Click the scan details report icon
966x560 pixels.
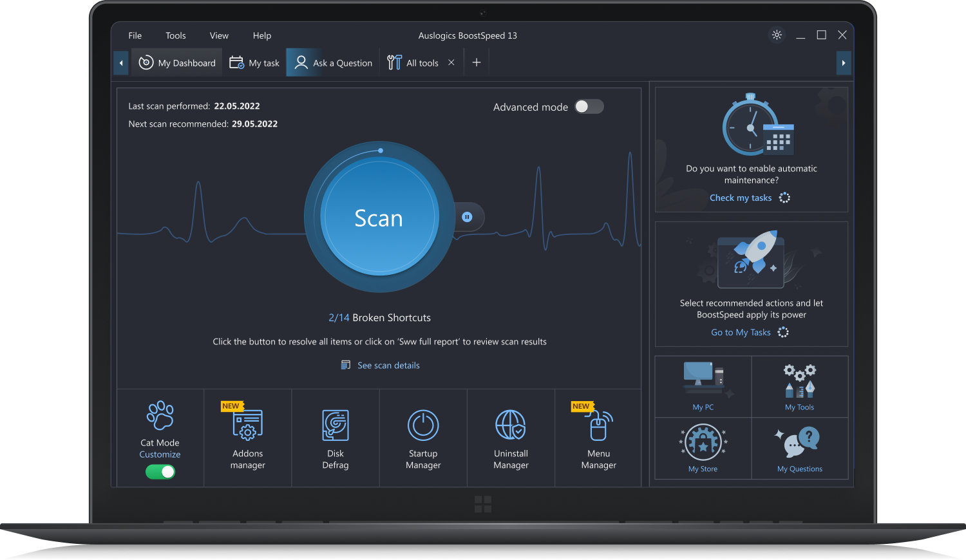click(346, 365)
